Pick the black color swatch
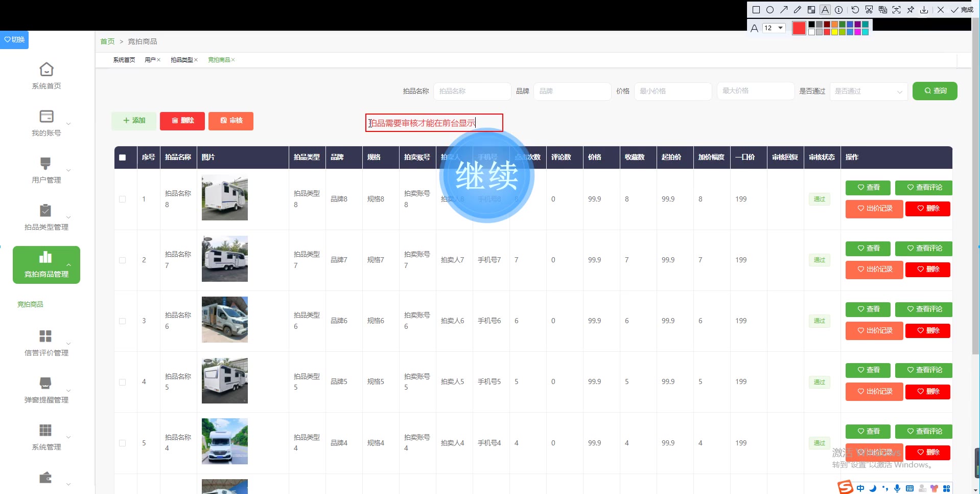The width and height of the screenshot is (980, 494). click(811, 25)
